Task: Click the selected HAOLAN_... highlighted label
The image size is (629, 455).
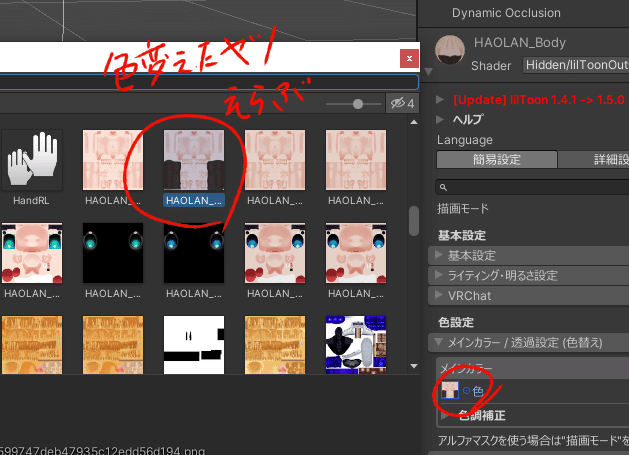Action: click(194, 200)
